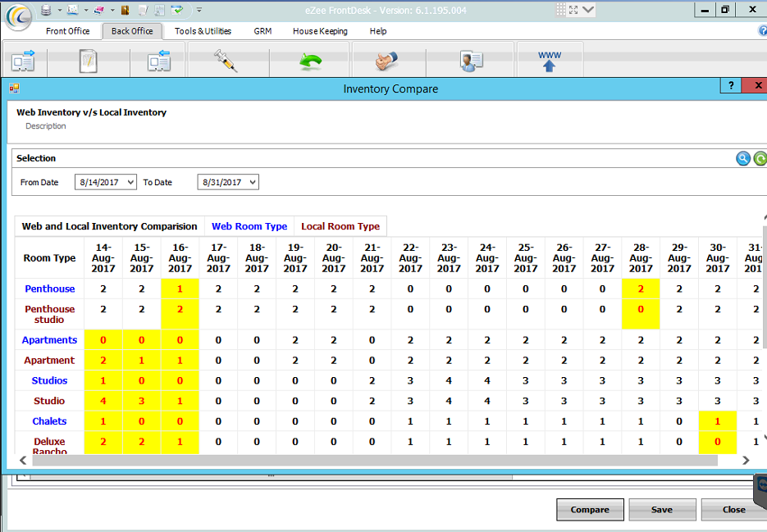Click the 28-Aug-2017 column header
Image resolution: width=767 pixels, height=532 pixels.
click(641, 258)
